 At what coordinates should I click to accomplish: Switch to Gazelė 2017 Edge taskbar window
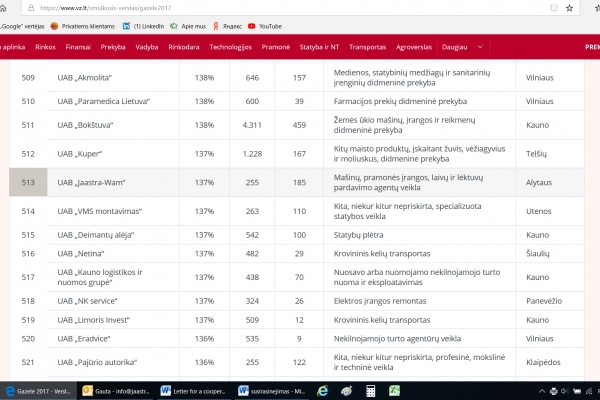click(x=38, y=391)
